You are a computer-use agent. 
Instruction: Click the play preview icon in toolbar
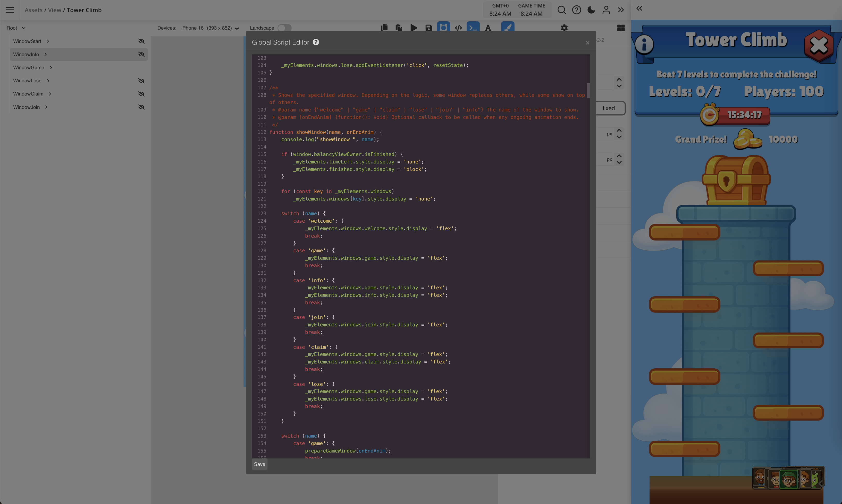point(413,28)
